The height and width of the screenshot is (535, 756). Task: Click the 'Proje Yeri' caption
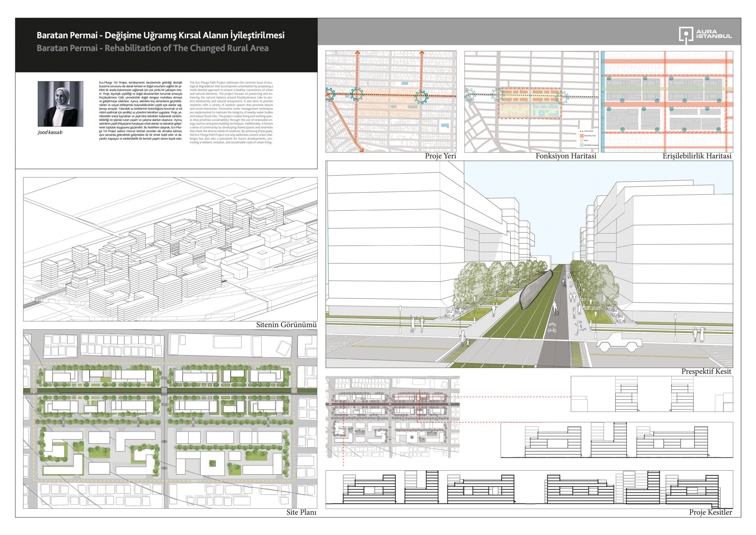[x=440, y=156]
